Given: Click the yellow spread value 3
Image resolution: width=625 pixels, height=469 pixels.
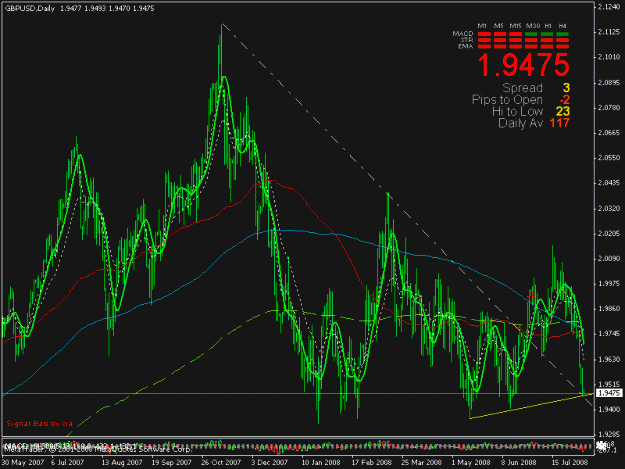Looking at the screenshot, I should tap(566, 88).
